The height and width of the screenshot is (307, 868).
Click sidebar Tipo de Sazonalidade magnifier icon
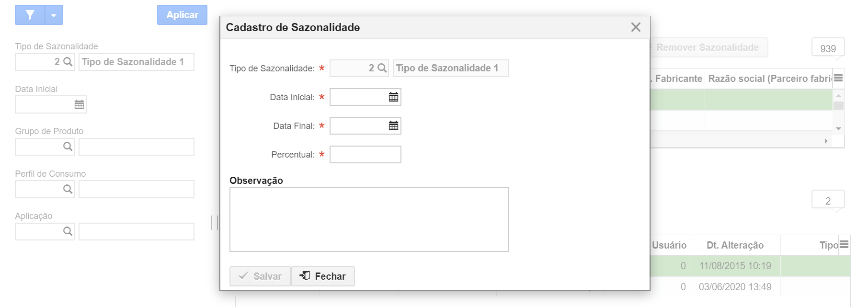click(68, 62)
